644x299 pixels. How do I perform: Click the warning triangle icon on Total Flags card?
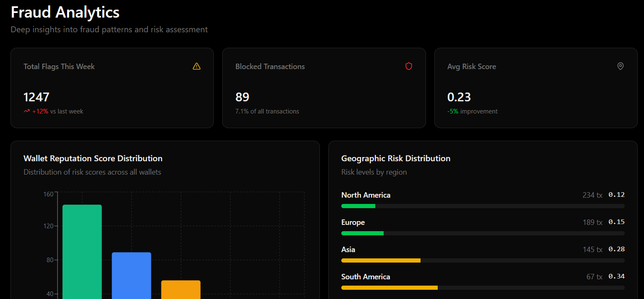(197, 66)
